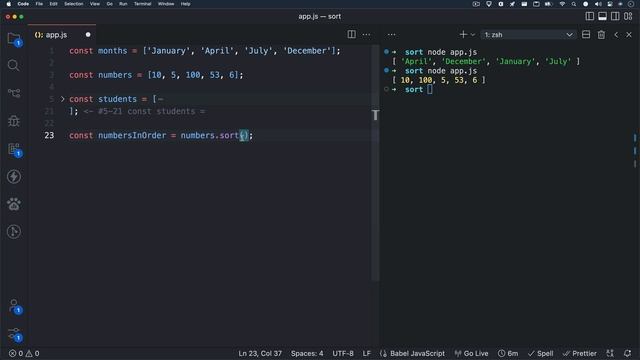Open the Explorer view in activity bar

tap(14, 39)
